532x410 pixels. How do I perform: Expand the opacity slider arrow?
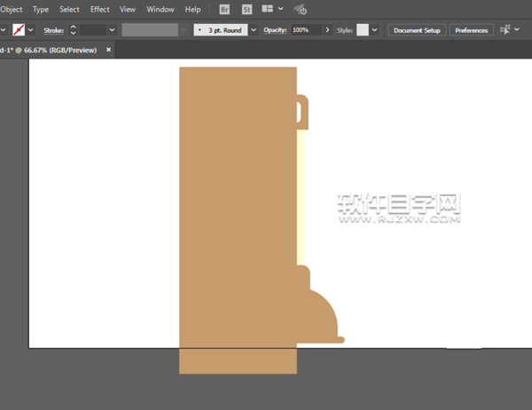[328, 30]
